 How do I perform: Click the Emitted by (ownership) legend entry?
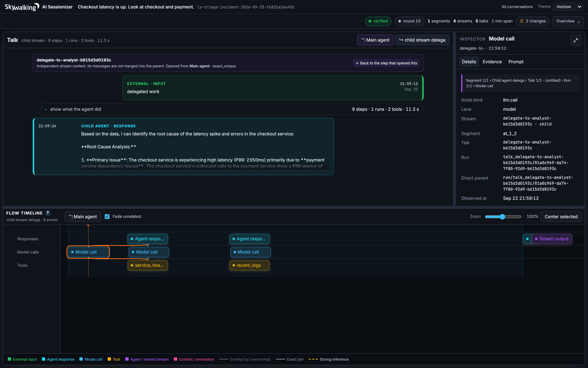pyautogui.click(x=245, y=359)
